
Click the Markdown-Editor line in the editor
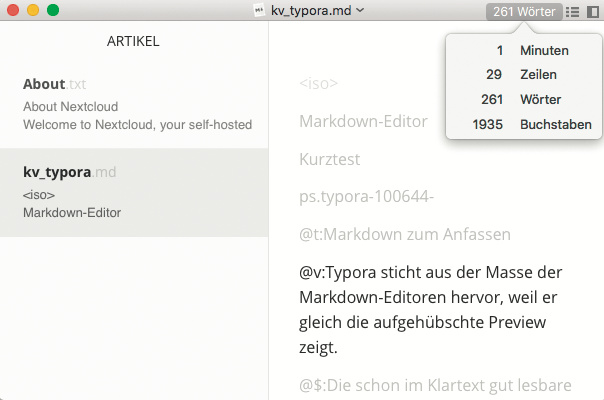(363, 122)
